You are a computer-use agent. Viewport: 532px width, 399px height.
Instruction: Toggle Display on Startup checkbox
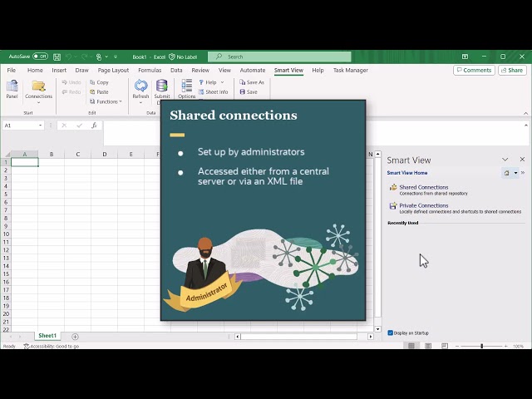(390, 332)
